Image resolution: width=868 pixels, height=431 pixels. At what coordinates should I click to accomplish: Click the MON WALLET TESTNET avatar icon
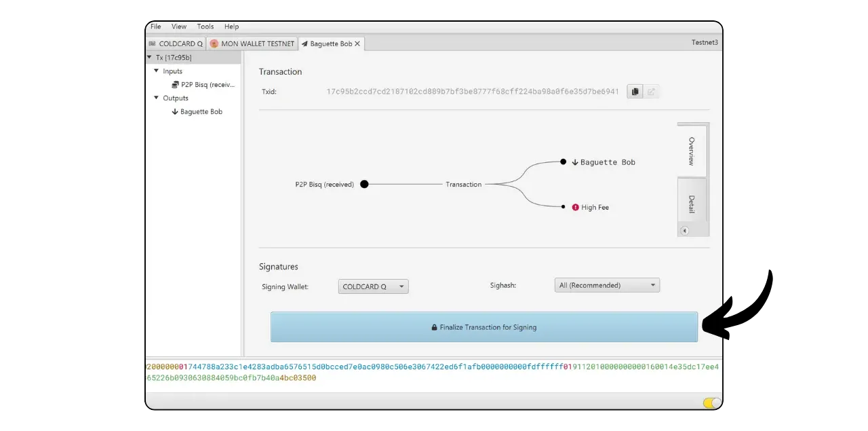(214, 43)
